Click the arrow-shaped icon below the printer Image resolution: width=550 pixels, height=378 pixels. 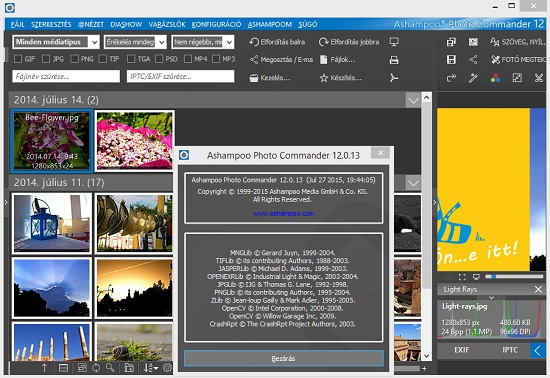(394, 78)
